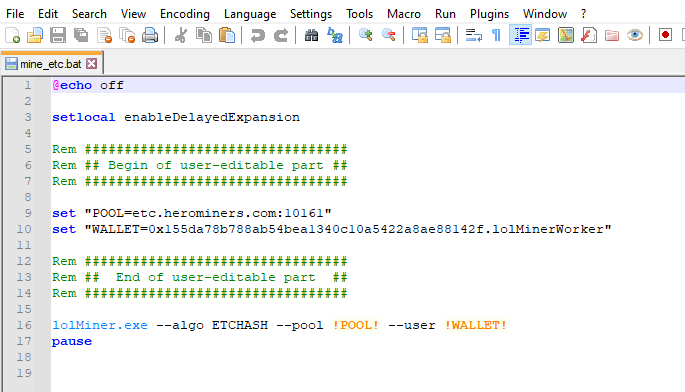Save the file with the floppy icon

(x=58, y=35)
